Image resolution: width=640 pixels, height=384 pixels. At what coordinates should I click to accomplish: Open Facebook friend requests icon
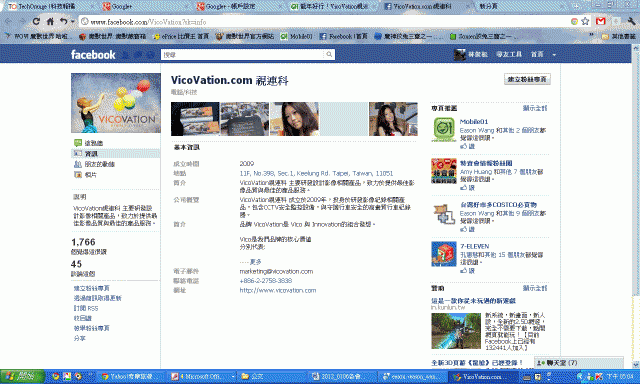point(126,55)
